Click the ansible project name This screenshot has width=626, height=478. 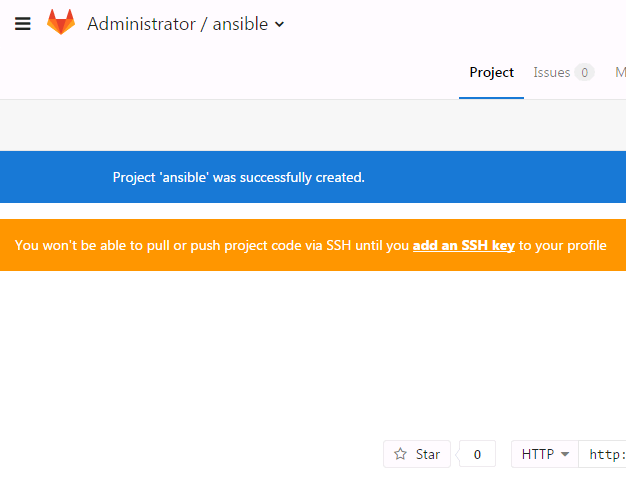pos(240,24)
